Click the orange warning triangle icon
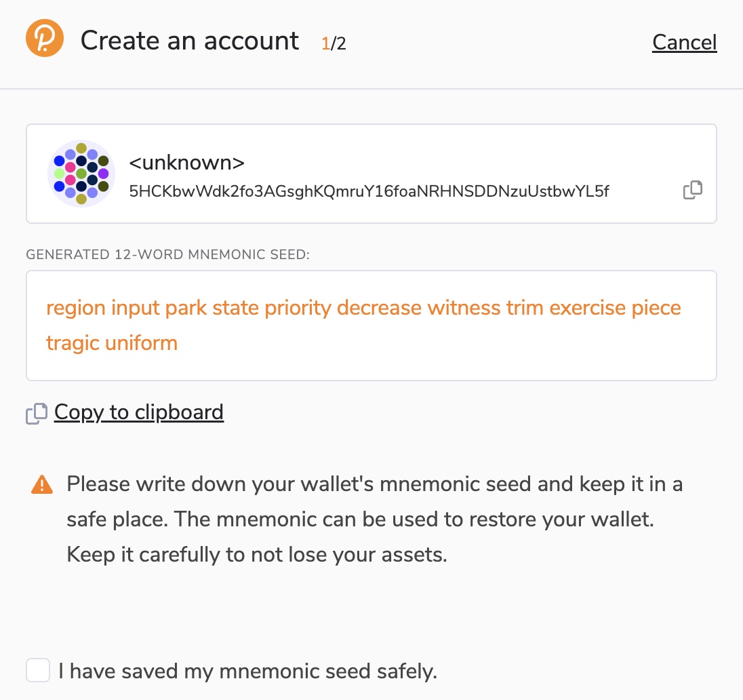743x700 pixels. pyautogui.click(x=41, y=483)
